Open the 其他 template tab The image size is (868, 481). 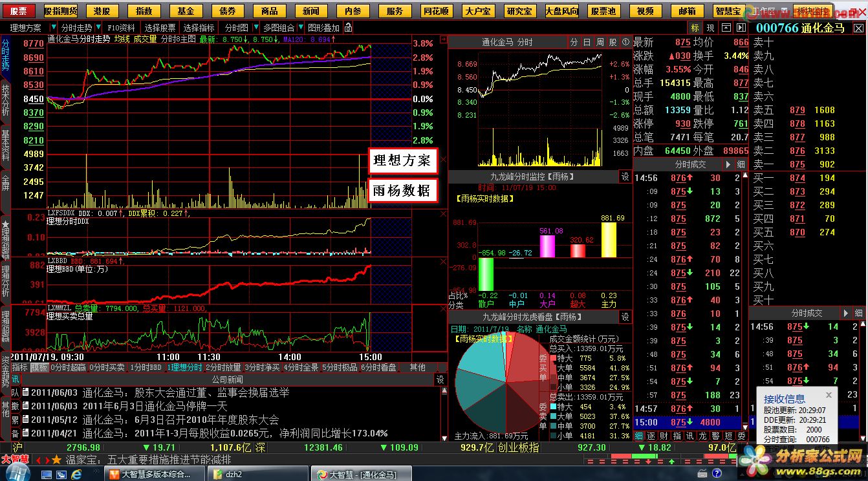[x=417, y=367]
